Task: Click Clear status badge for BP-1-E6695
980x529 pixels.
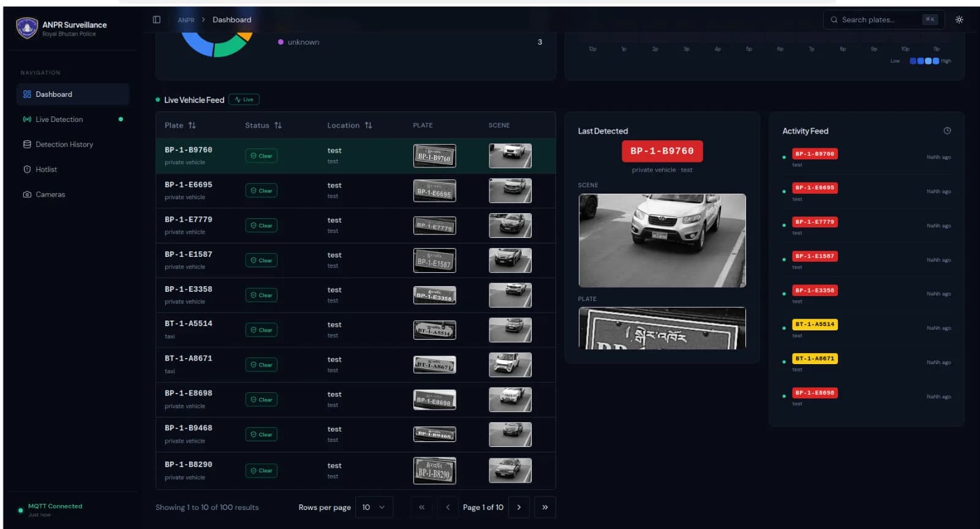Action: click(x=262, y=191)
